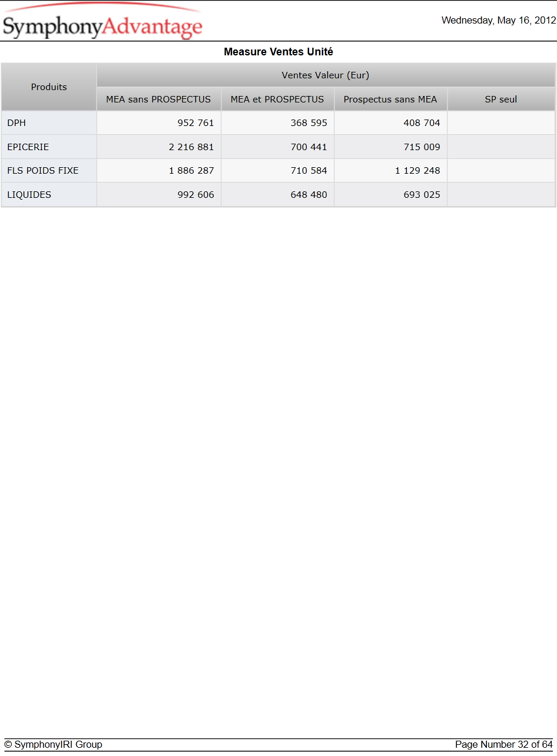Click the date Wednesday, May 16, 2012
This screenshot has width=557, height=756.
coord(499,21)
